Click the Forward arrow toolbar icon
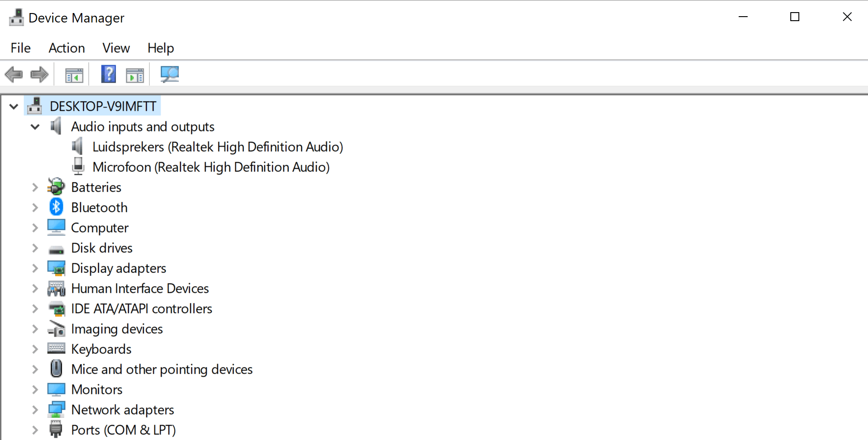This screenshot has width=868, height=440. coord(40,75)
